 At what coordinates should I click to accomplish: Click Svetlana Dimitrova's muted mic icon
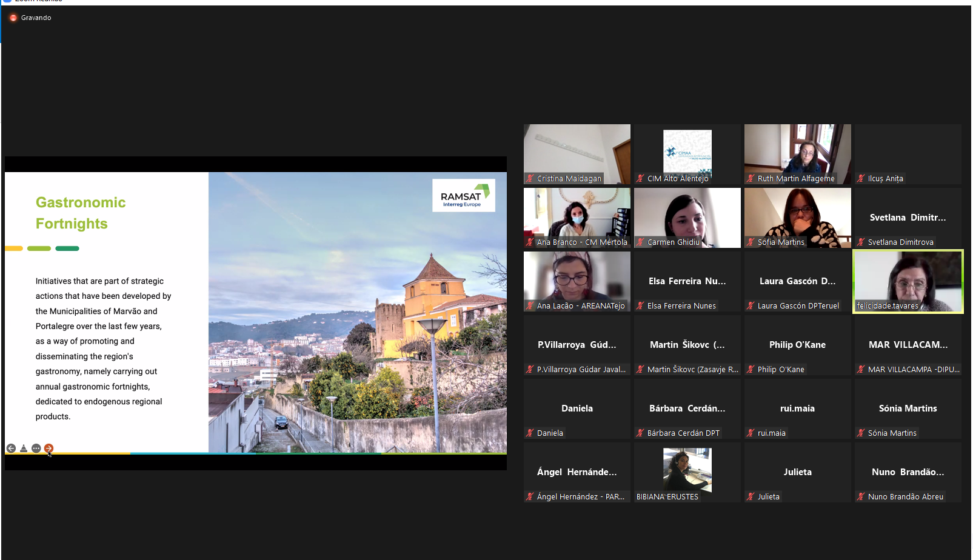coord(861,242)
